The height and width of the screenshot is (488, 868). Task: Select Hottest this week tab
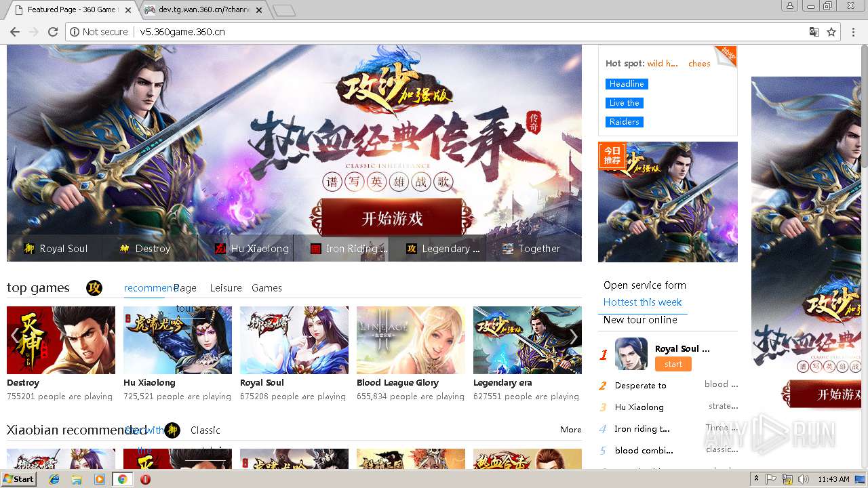643,302
